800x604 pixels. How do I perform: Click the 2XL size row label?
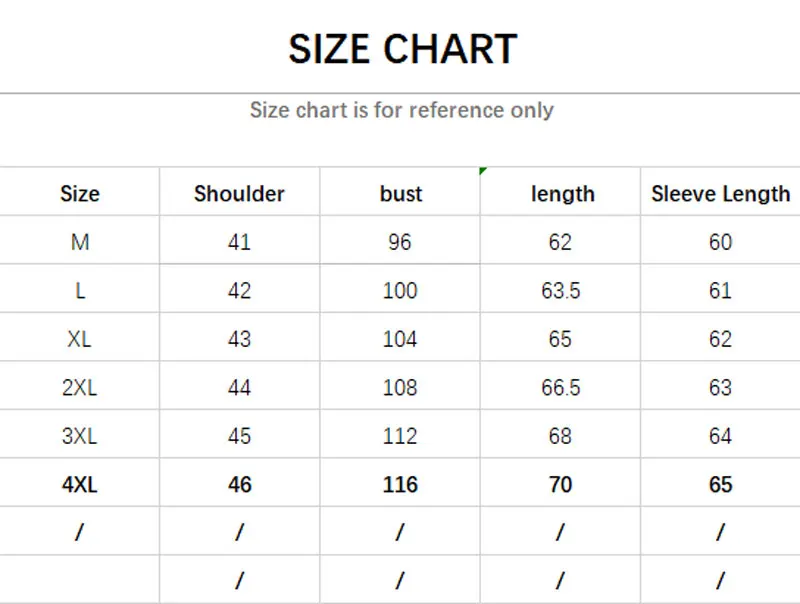pos(80,388)
